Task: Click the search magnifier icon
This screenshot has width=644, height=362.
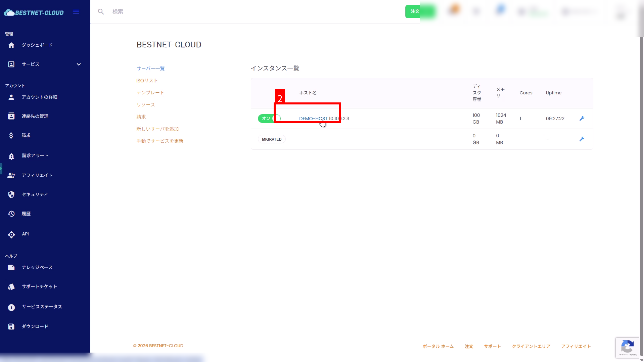Action: point(101,12)
